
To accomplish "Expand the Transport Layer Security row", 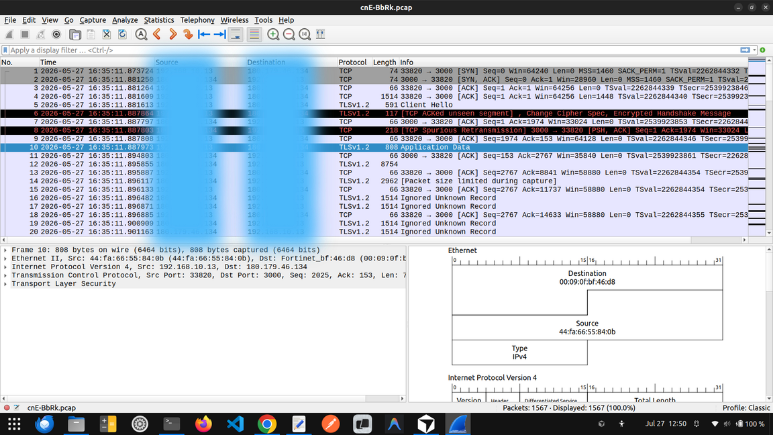I will click(x=5, y=284).
